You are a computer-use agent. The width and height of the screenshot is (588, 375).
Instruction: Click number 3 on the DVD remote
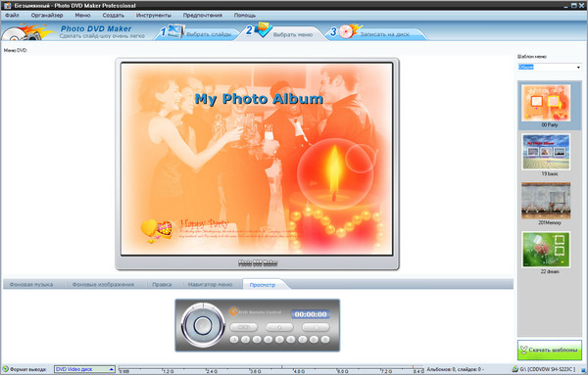(257, 340)
